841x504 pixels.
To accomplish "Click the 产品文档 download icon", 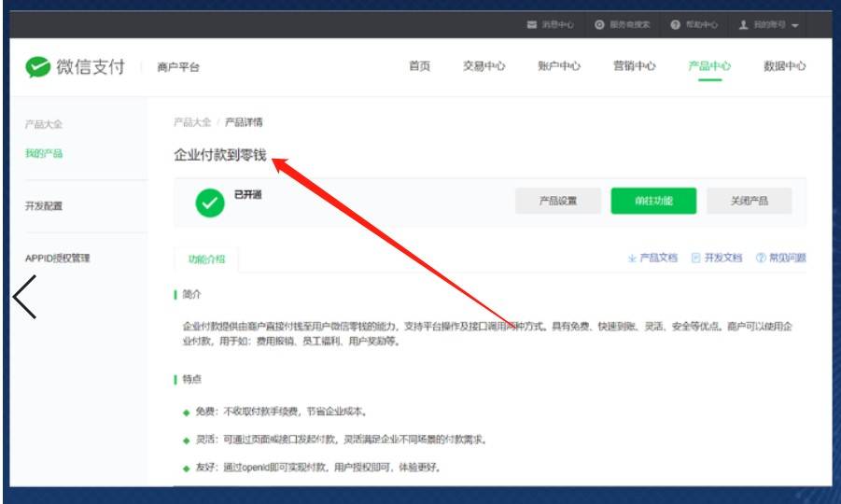I will pyautogui.click(x=632, y=259).
